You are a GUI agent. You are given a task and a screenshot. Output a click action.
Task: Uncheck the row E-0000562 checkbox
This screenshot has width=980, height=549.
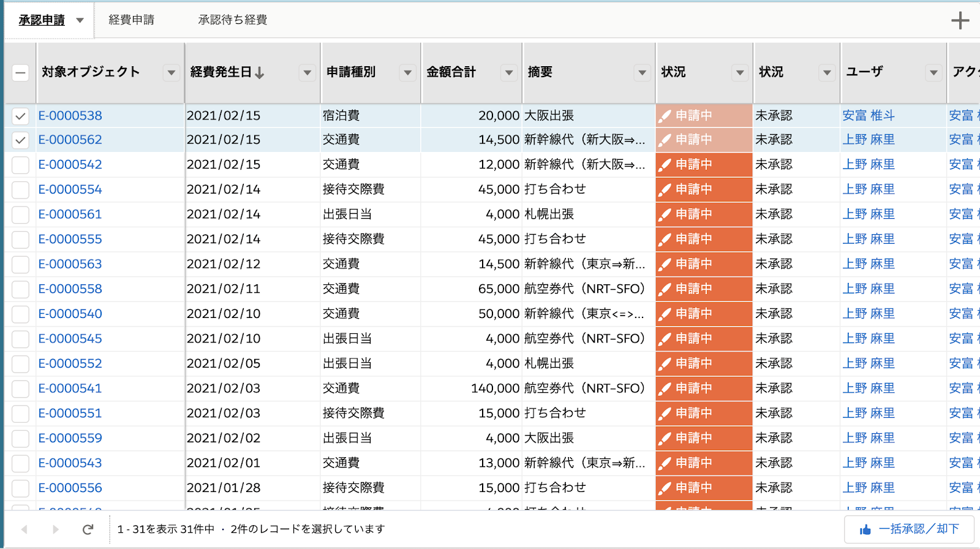click(x=20, y=140)
